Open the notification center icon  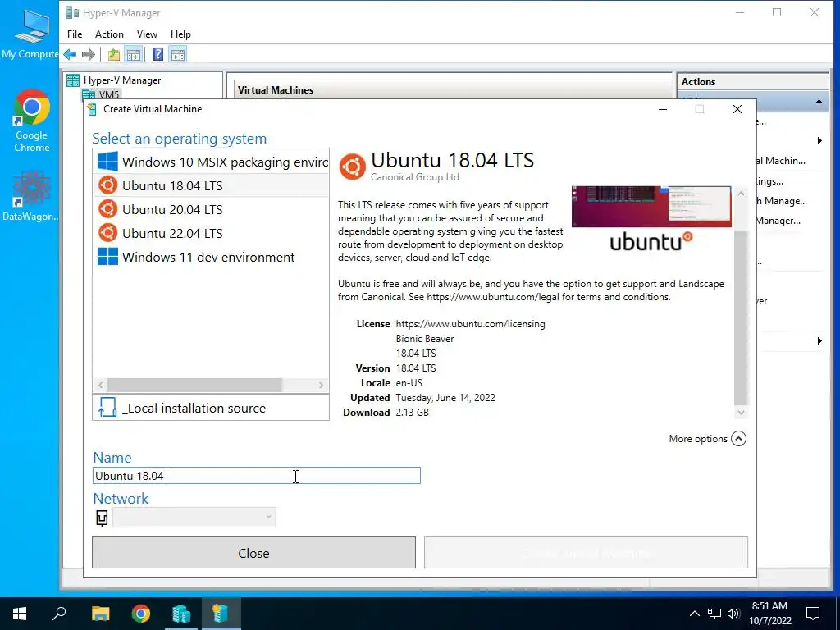[813, 614]
